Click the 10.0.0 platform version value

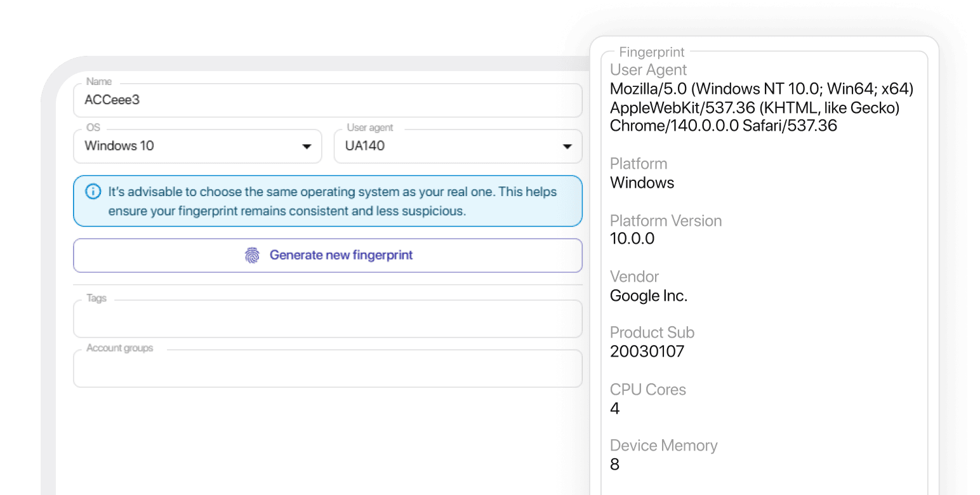[x=632, y=239]
